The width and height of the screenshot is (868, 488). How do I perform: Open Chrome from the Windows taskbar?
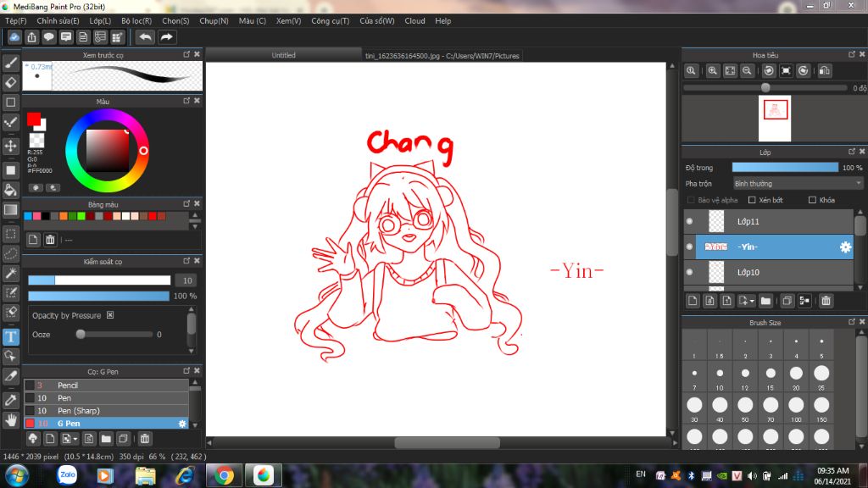224,475
